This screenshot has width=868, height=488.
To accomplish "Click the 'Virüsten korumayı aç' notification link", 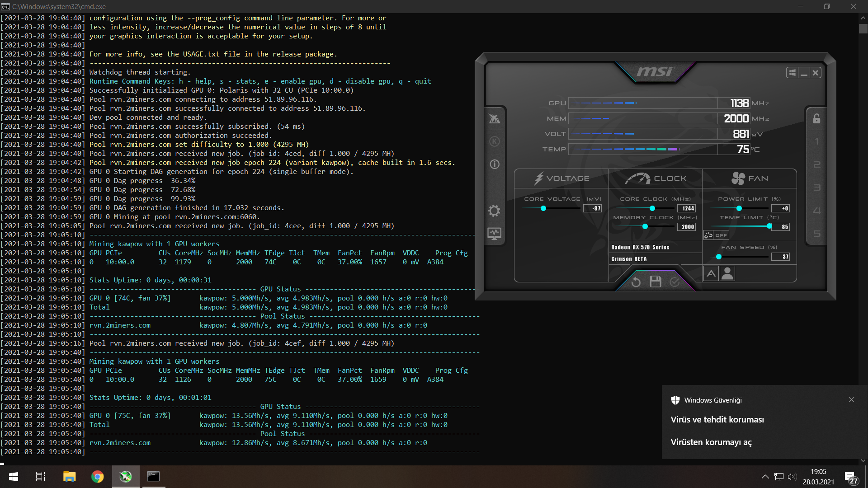I will (711, 442).
